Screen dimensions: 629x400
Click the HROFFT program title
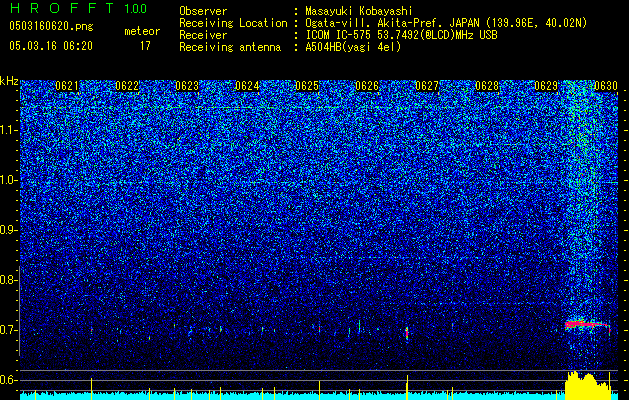coord(62,8)
